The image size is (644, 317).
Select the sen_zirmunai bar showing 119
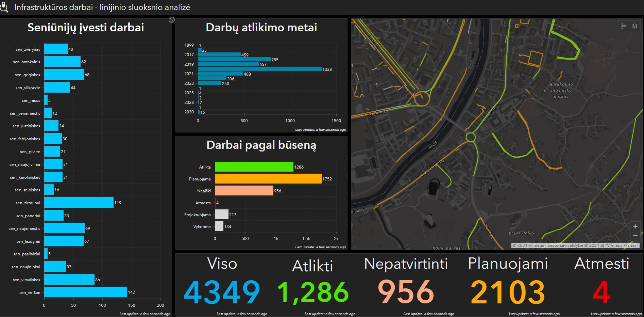tap(79, 203)
